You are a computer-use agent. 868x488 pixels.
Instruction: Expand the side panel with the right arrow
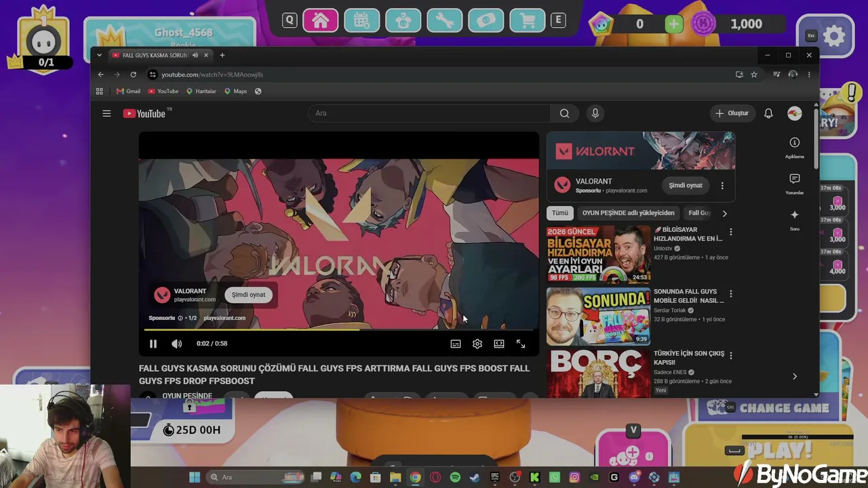(x=795, y=376)
